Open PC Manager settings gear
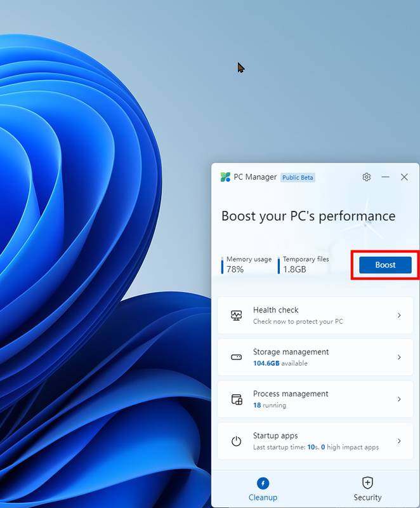The width and height of the screenshot is (420, 508). coord(366,177)
